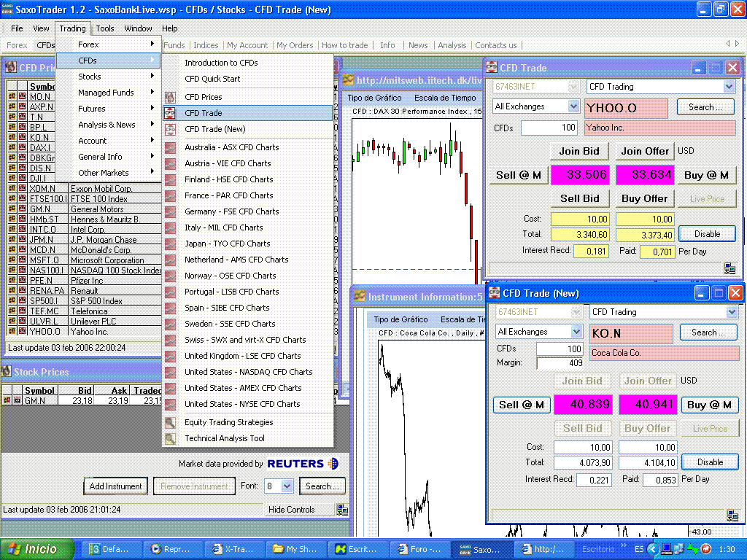Image resolution: width=747 pixels, height=560 pixels.
Task: Open CFD Trading dropdown in CFD Trade (New)
Action: pyautogui.click(x=732, y=312)
